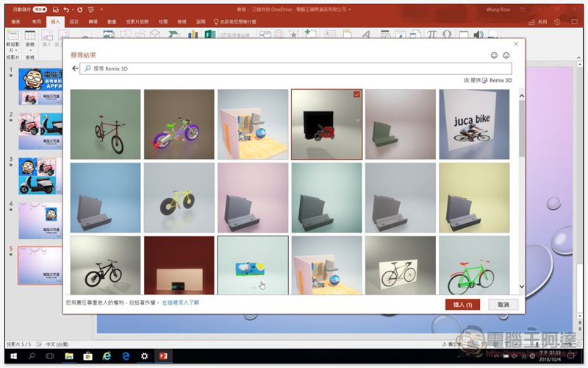Viewport: 588px width, 368px height.
Task: Open version history clock icon
Action: tap(557, 22)
